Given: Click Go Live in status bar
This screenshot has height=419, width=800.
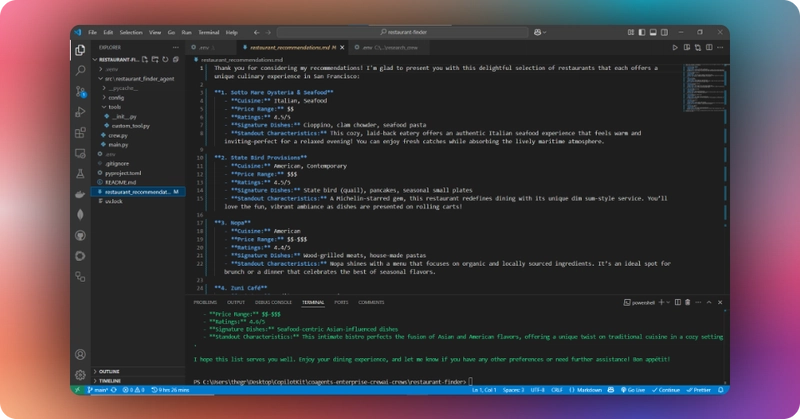Looking at the screenshot, I should [633, 390].
